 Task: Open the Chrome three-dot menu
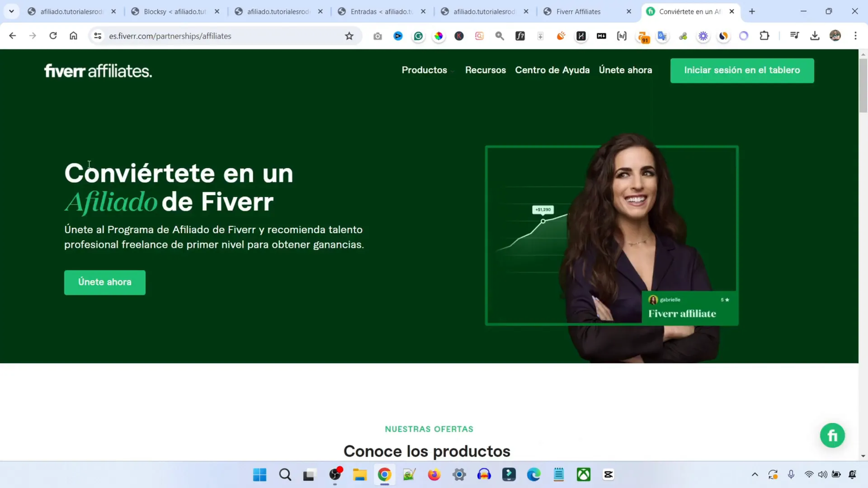pyautogui.click(x=856, y=36)
